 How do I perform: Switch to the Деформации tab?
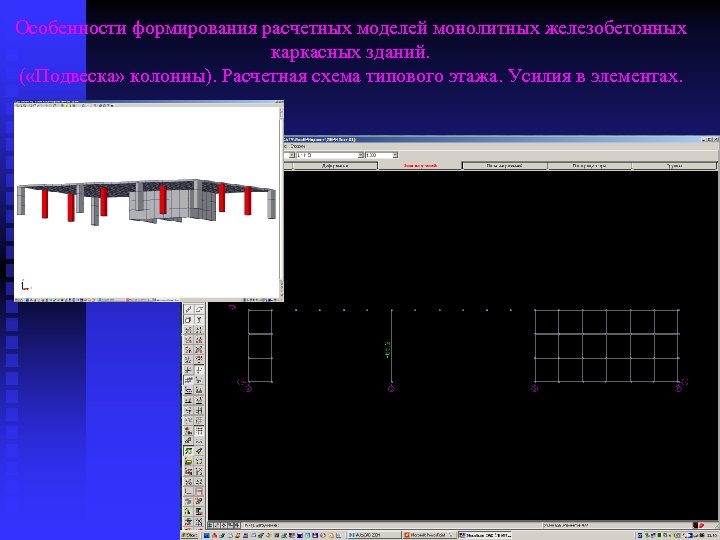click(335, 166)
